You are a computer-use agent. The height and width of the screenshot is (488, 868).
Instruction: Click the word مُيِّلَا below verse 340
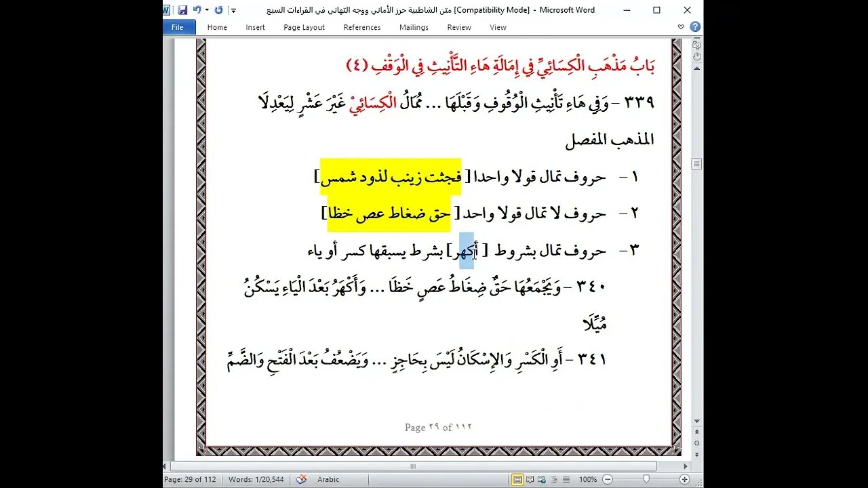click(595, 324)
